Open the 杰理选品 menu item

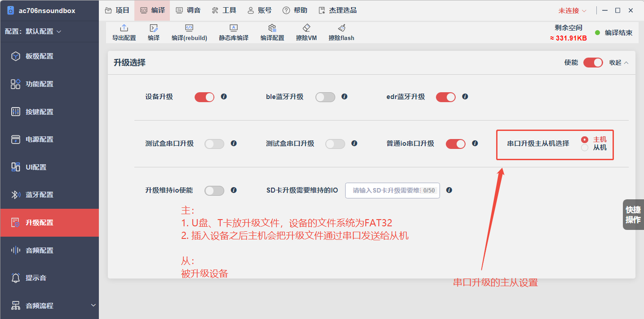point(338,10)
